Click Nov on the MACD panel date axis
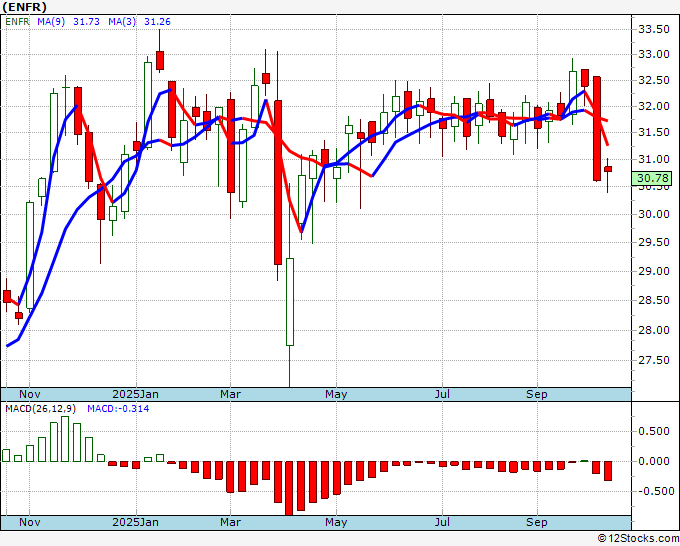This screenshot has width=680, height=546. click(29, 523)
